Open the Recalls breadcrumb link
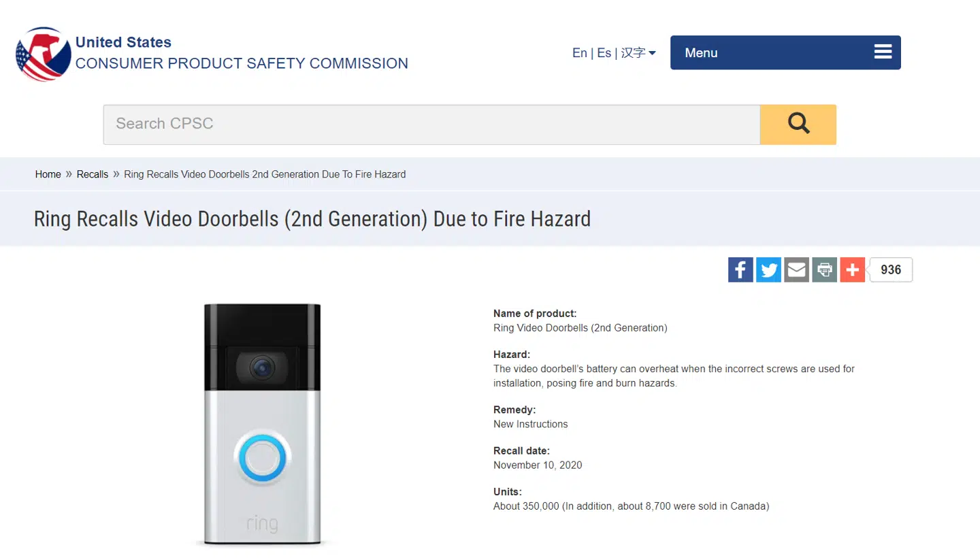Screen dimensions: 980x560 point(93,174)
